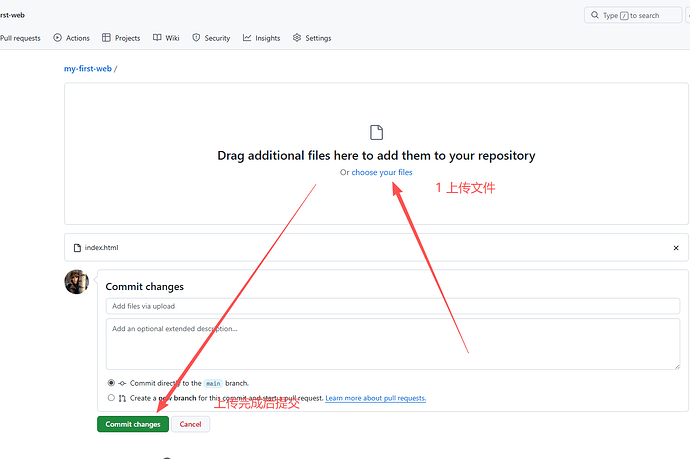The image size is (690, 459).
Task: Click the choose your files link
Action: [x=381, y=172]
